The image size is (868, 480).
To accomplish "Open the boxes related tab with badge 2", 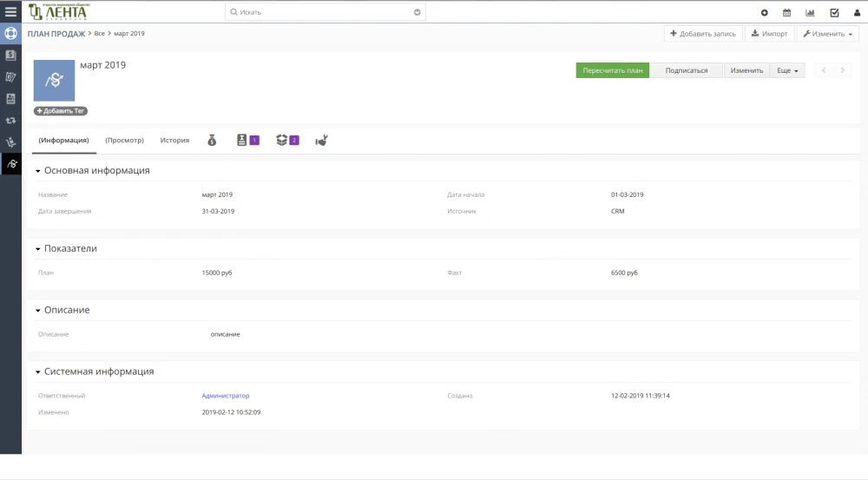I will 287,141.
